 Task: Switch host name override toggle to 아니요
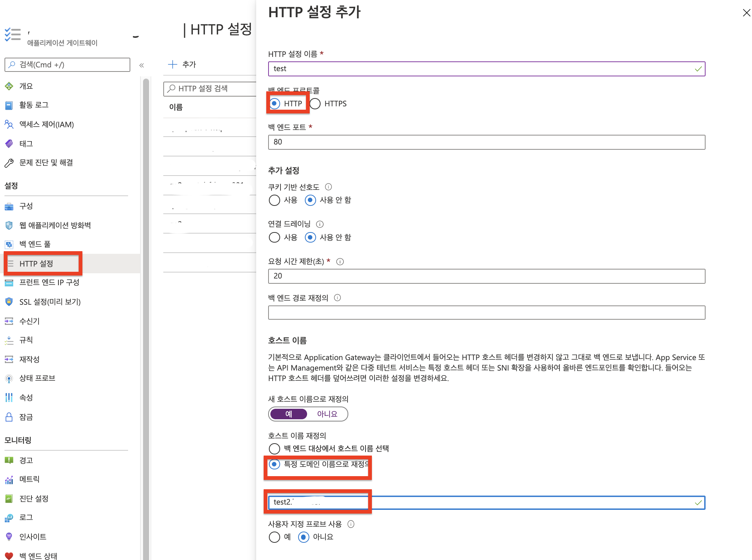pos(327,414)
